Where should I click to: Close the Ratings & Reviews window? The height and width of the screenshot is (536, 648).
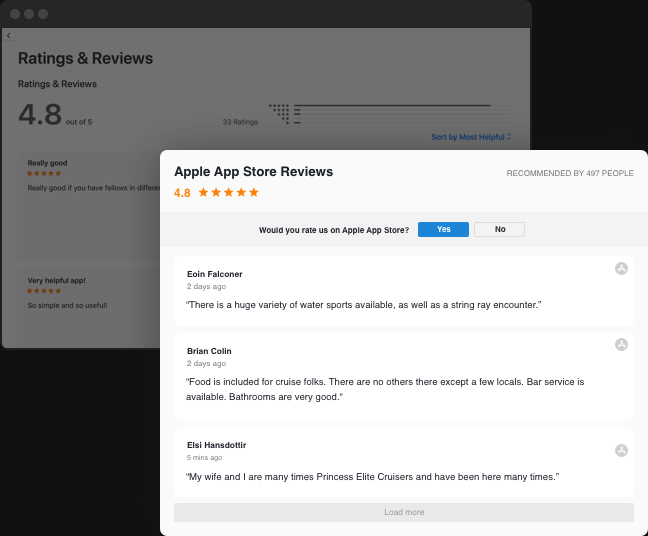15,14
